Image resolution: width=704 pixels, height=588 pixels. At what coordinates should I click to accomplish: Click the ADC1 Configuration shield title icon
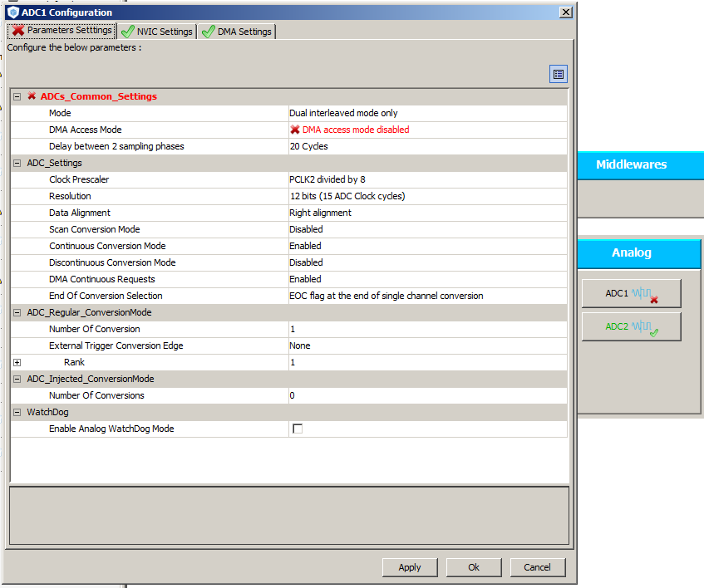tap(13, 12)
